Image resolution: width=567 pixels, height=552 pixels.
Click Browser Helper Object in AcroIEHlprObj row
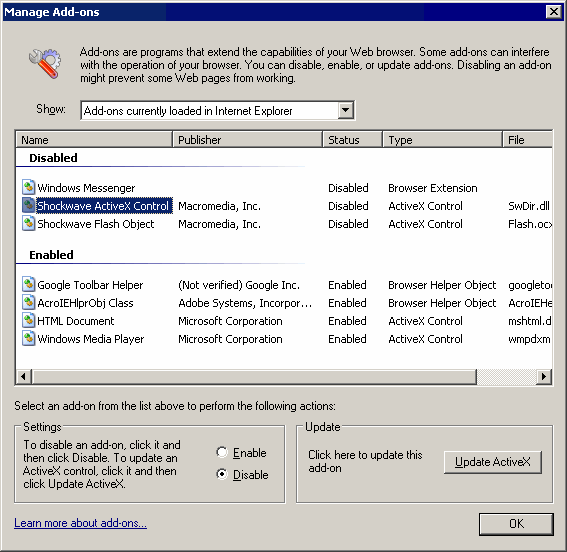442,303
